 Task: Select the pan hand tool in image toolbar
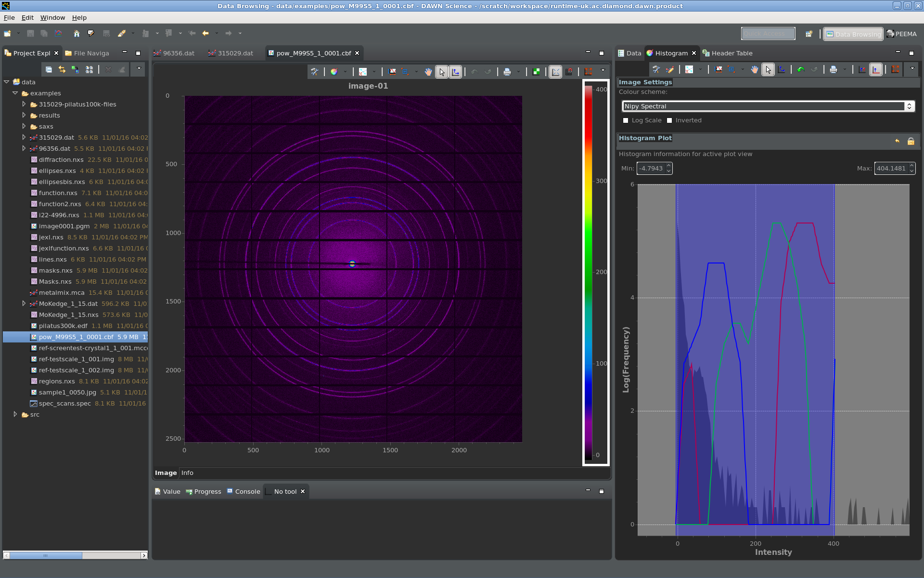pos(428,72)
